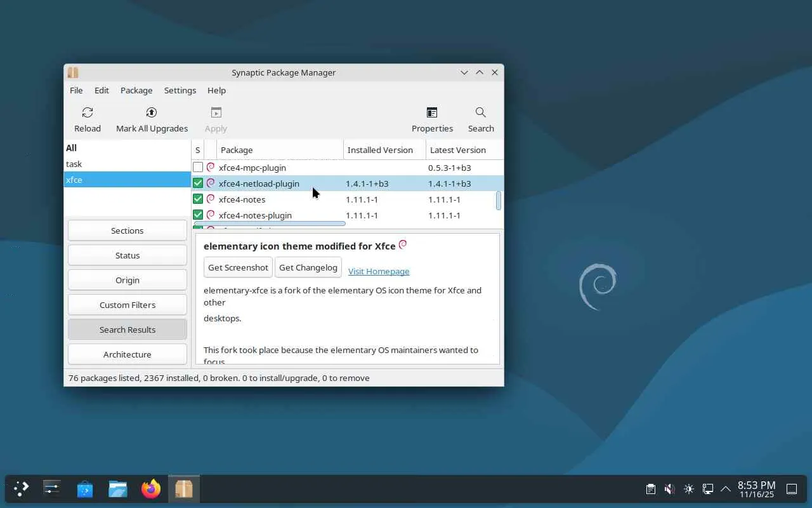This screenshot has height=508, width=812.
Task: Open the file manager from the taskbar
Action: pos(118,488)
